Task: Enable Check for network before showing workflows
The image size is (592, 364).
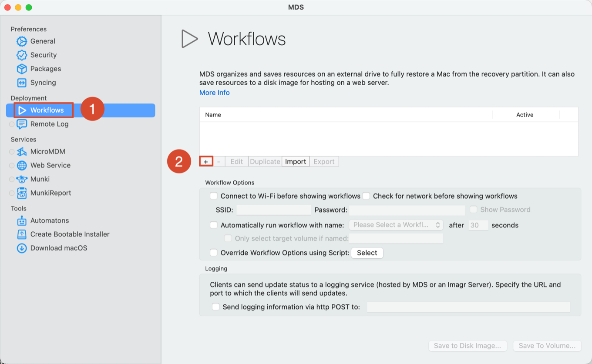Action: click(367, 196)
